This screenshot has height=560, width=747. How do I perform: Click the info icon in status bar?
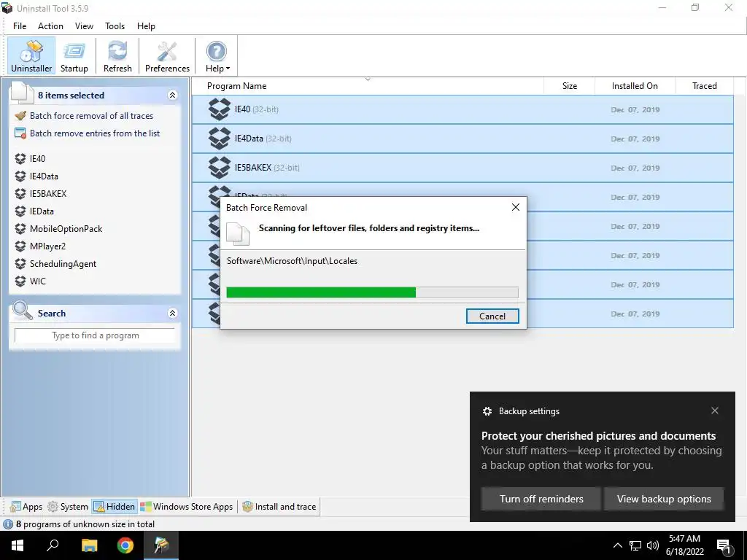pos(7,524)
